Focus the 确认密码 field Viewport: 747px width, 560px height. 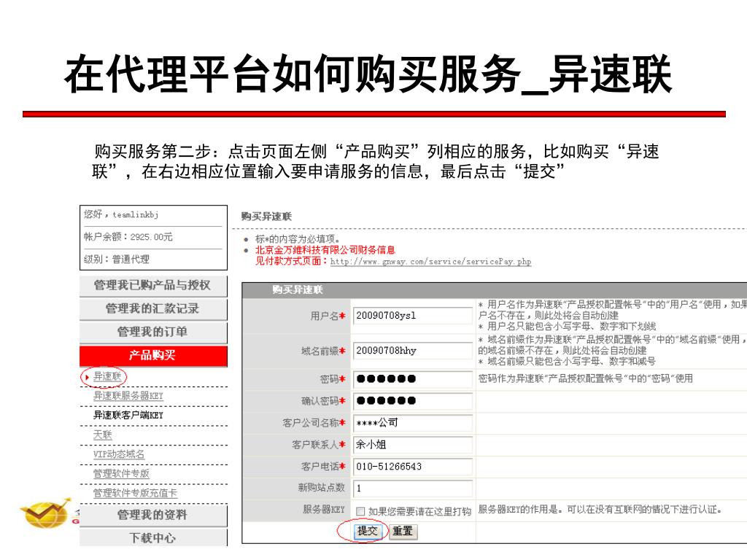[x=413, y=401]
